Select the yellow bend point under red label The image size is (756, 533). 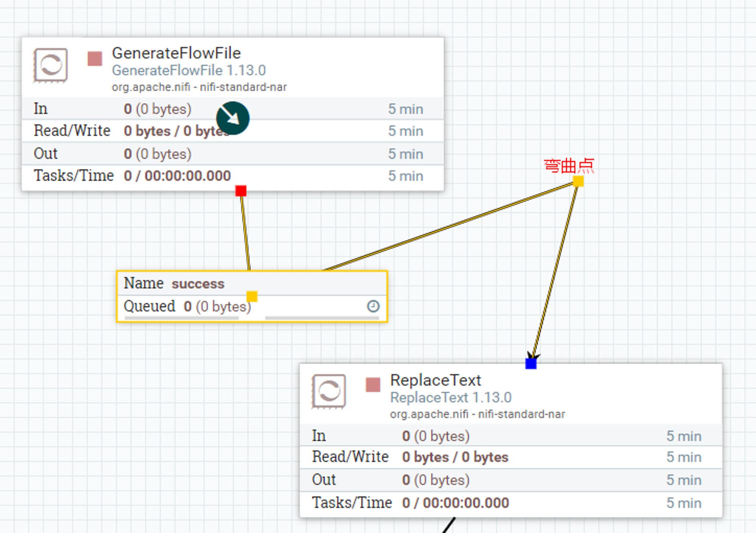click(x=578, y=181)
